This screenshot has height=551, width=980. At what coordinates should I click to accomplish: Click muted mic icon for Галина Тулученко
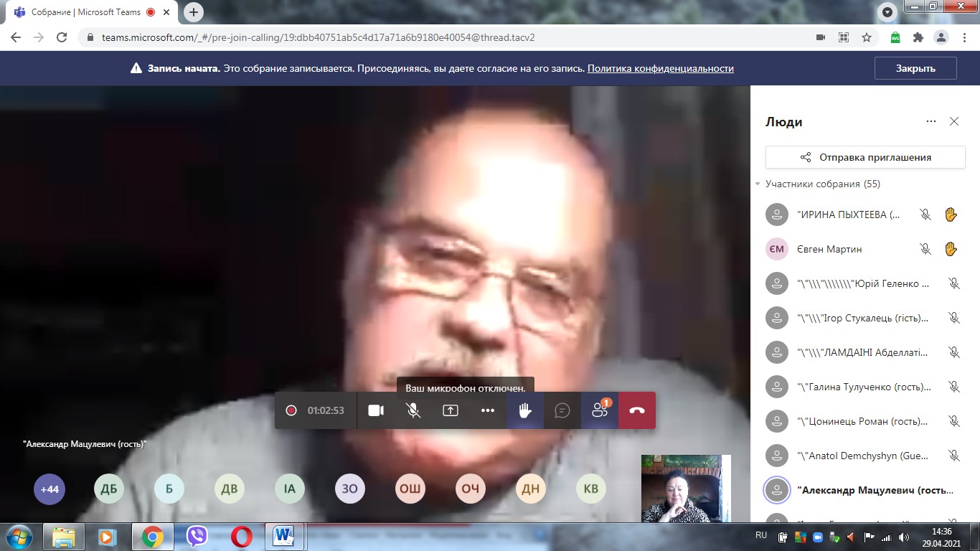954,387
